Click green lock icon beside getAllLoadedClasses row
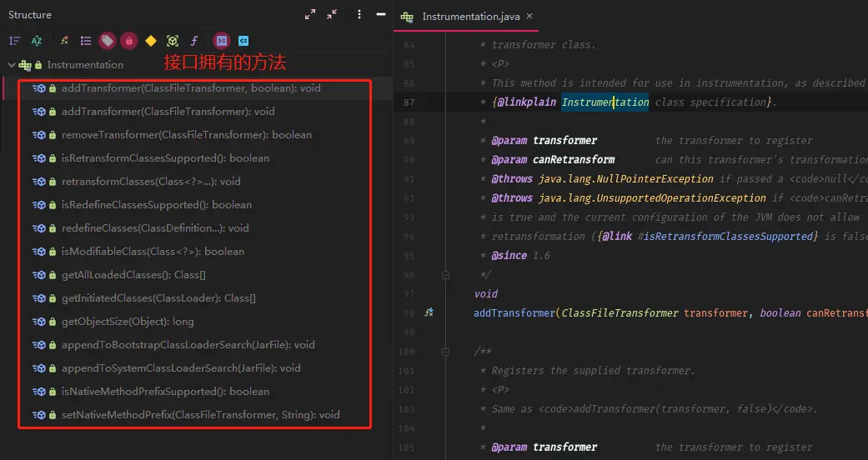868x460 pixels. pos(53,274)
